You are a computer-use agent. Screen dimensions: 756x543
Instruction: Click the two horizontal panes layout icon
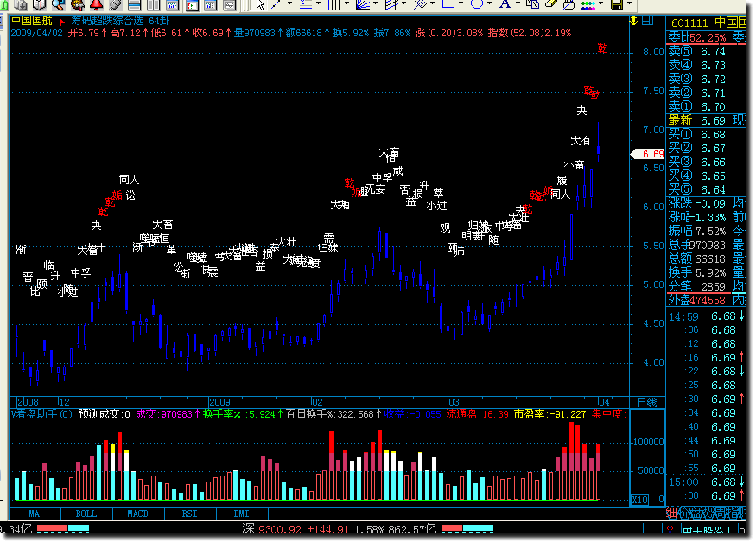135,5
